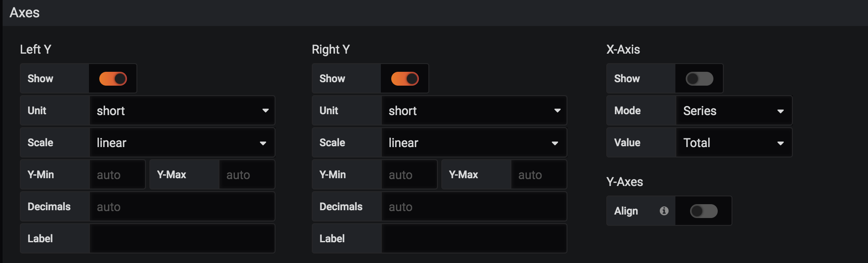Expand Right Y Scale dropdown
Screen dimensions: 868x263
pyautogui.click(x=474, y=143)
